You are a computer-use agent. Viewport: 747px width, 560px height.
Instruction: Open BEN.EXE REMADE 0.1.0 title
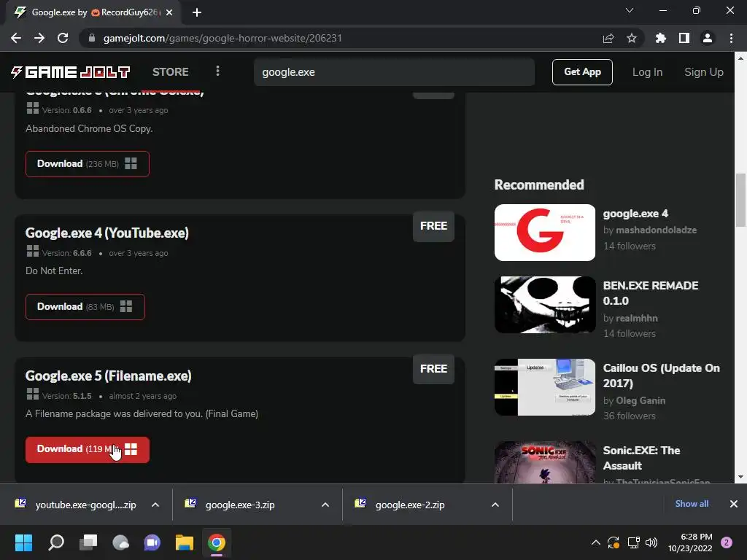tap(651, 293)
